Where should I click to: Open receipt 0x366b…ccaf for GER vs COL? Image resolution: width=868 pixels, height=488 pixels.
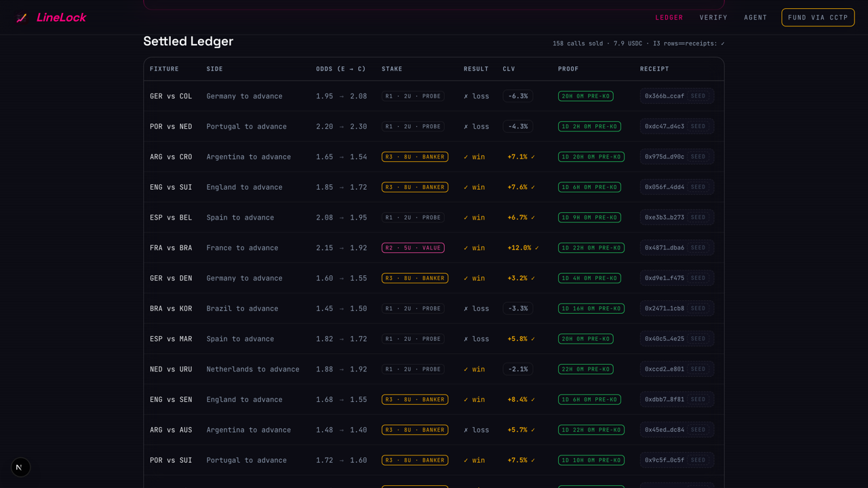click(x=665, y=96)
